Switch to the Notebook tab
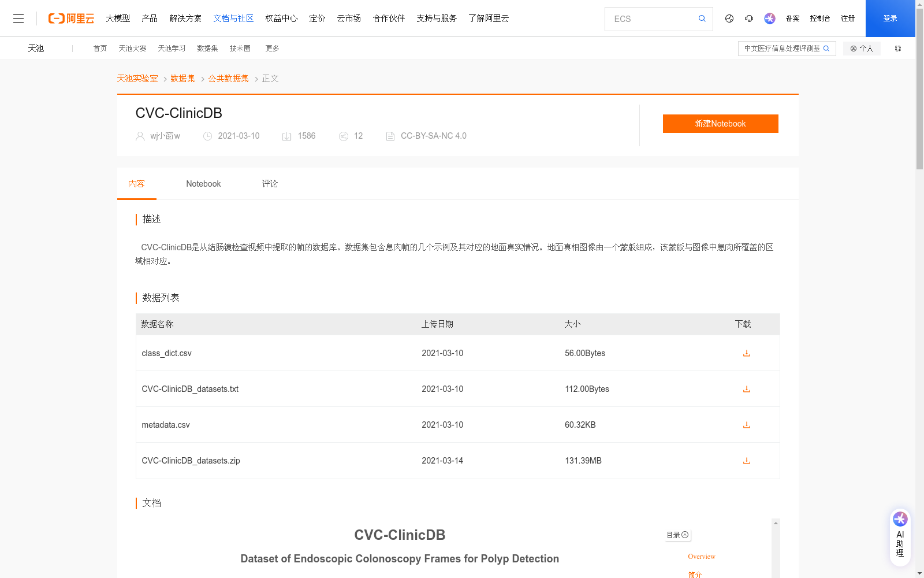 203,184
